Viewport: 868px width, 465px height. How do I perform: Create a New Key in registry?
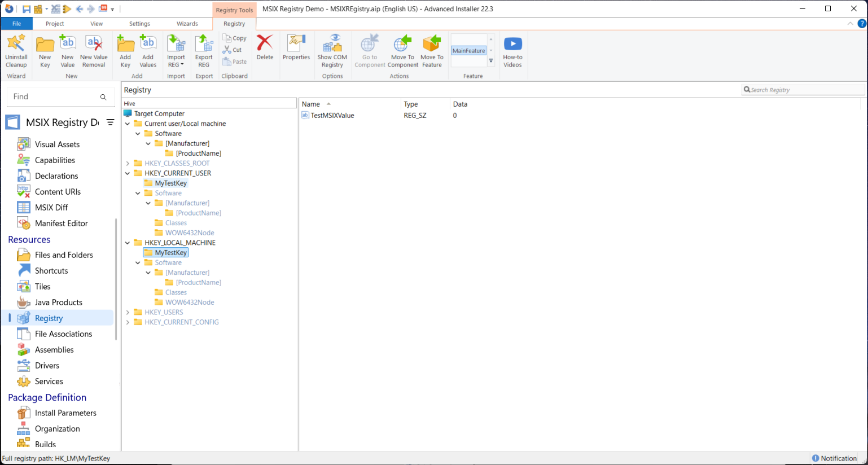[x=45, y=51]
